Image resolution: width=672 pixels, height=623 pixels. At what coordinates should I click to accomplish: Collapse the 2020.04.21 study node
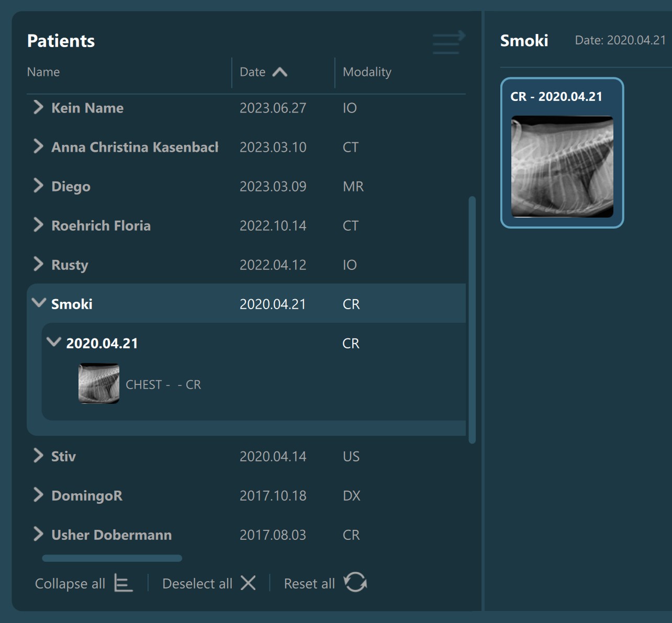(53, 342)
